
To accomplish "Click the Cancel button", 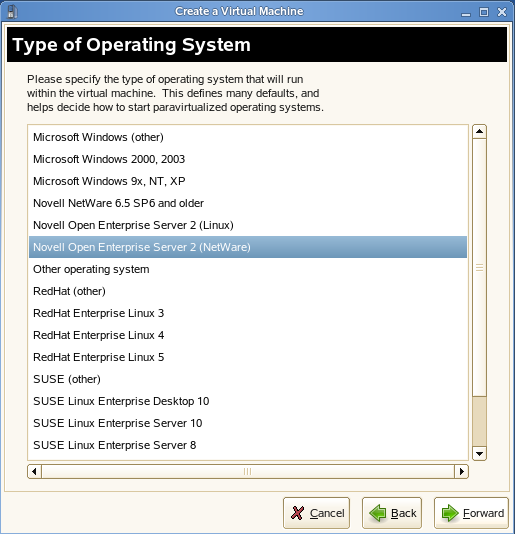I will pyautogui.click(x=316, y=513).
